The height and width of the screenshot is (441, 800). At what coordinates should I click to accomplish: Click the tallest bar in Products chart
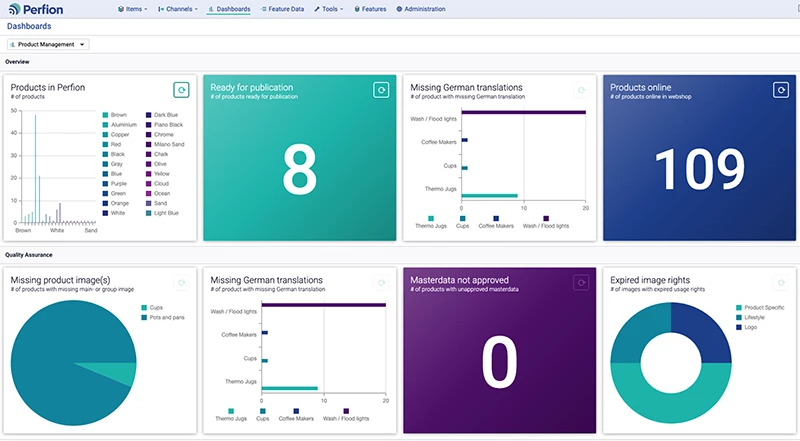[x=35, y=169]
